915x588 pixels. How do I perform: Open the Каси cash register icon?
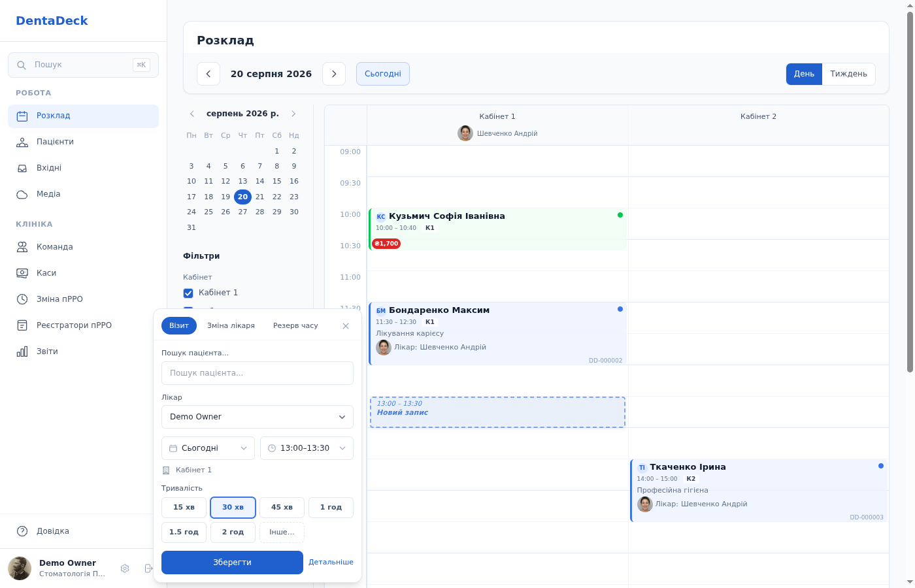pos(22,273)
